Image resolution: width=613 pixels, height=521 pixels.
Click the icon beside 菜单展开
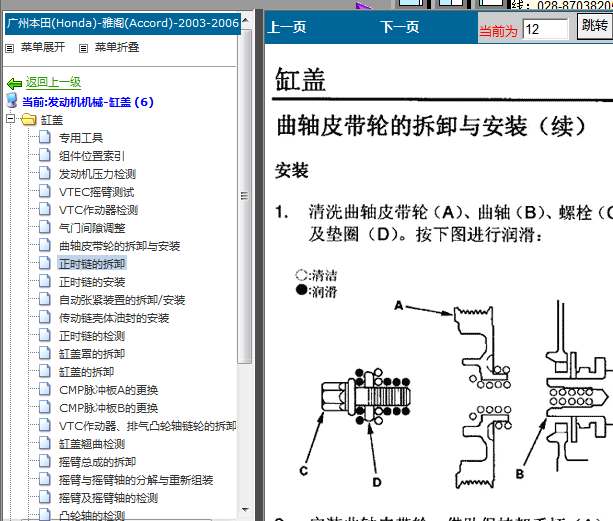click(9, 48)
